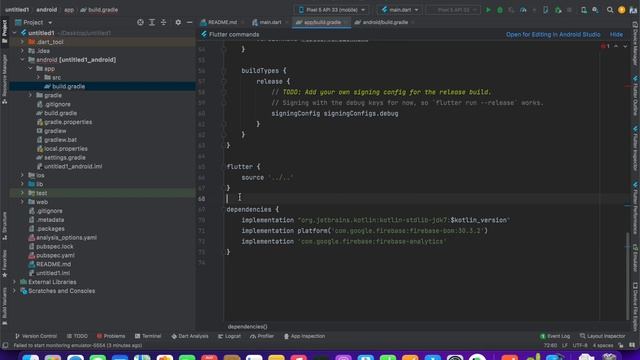Expand the .dart_tool folder

22,42
